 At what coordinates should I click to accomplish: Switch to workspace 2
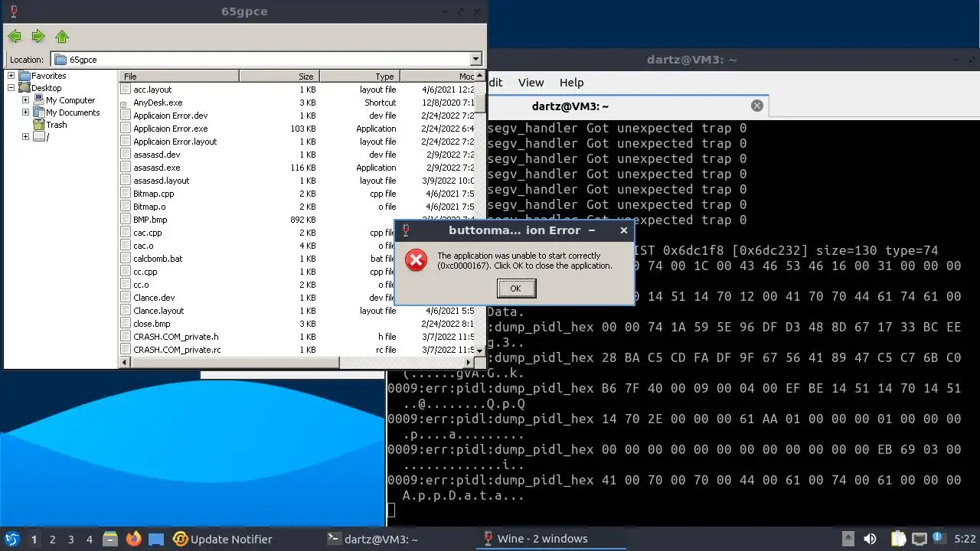pos(52,539)
